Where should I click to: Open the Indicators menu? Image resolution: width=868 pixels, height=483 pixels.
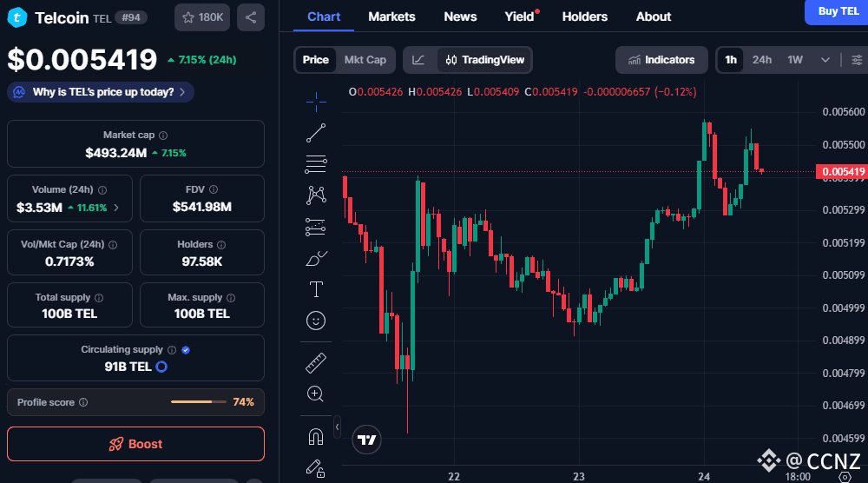tap(661, 60)
